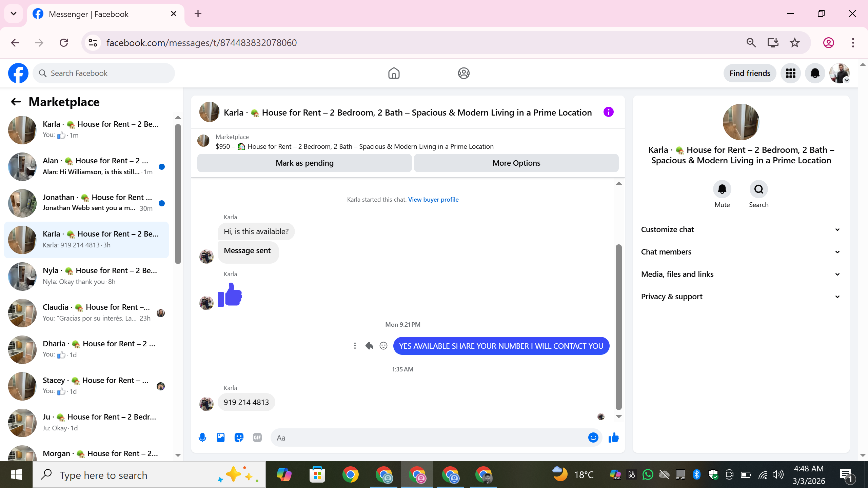Send a thumbs-up like in the composer
Image resolution: width=868 pixels, height=488 pixels.
coord(613,438)
